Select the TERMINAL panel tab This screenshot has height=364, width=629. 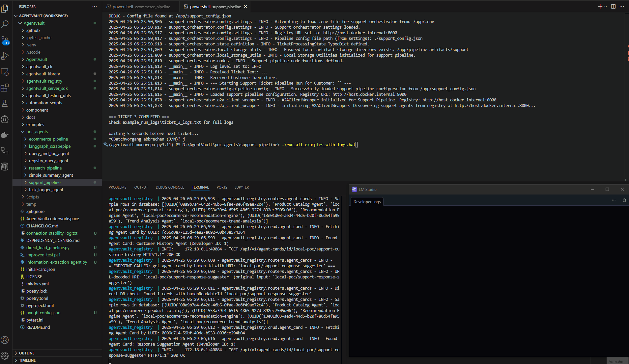(x=200, y=187)
